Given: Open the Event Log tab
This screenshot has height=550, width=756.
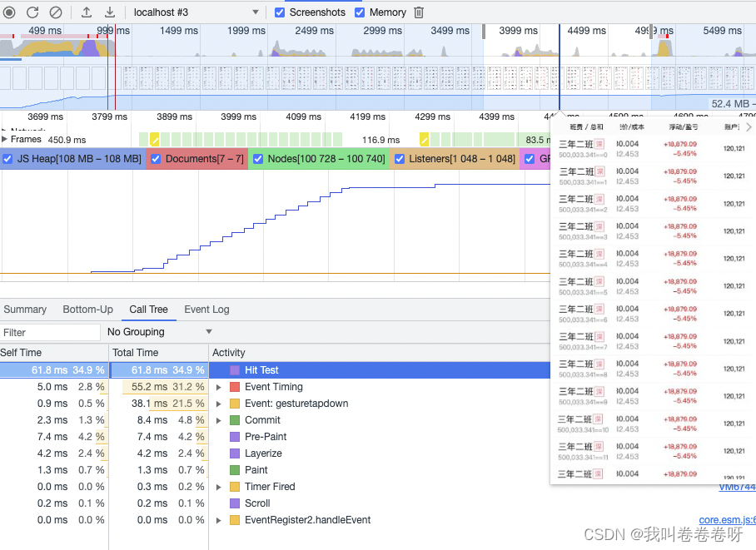Looking at the screenshot, I should [x=206, y=310].
